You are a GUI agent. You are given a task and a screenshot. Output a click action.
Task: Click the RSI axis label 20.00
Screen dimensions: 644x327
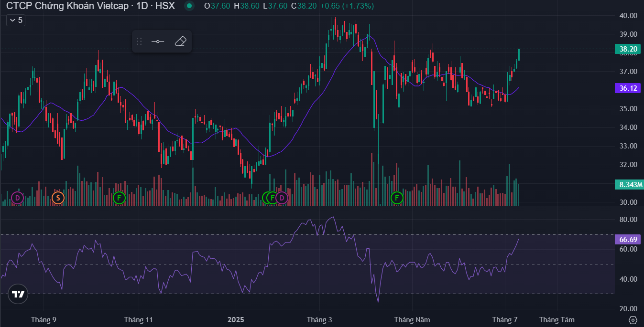pyautogui.click(x=628, y=309)
